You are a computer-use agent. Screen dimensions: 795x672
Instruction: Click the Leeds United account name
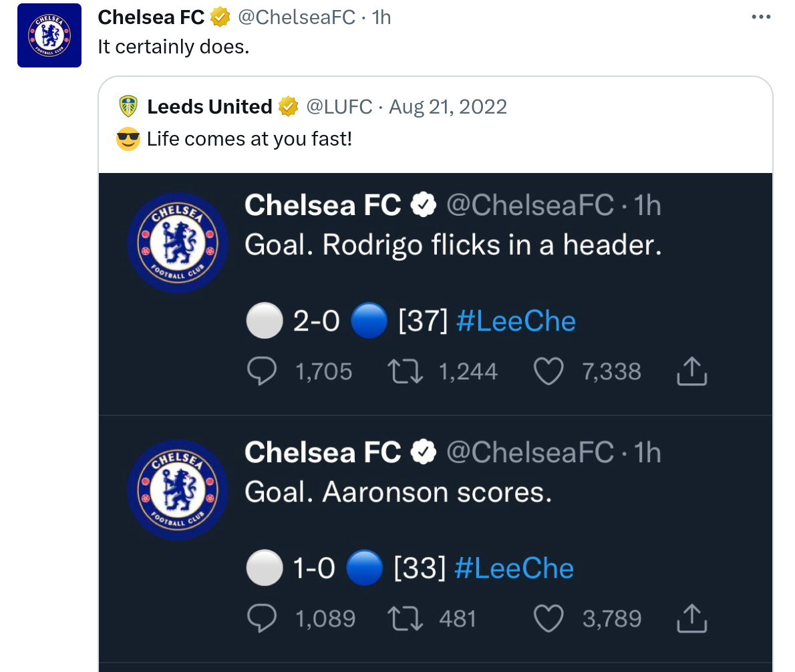tap(209, 107)
